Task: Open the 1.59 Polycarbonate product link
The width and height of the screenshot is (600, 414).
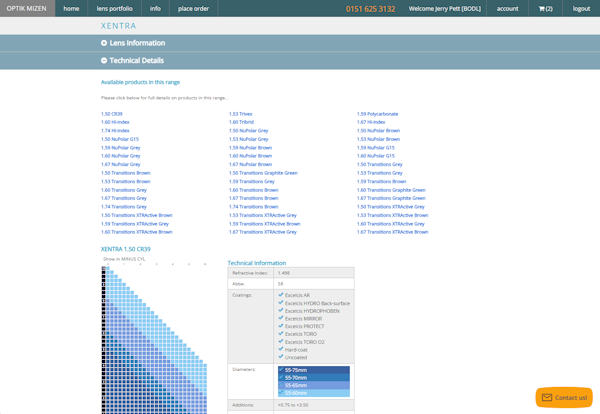Action: [377, 114]
